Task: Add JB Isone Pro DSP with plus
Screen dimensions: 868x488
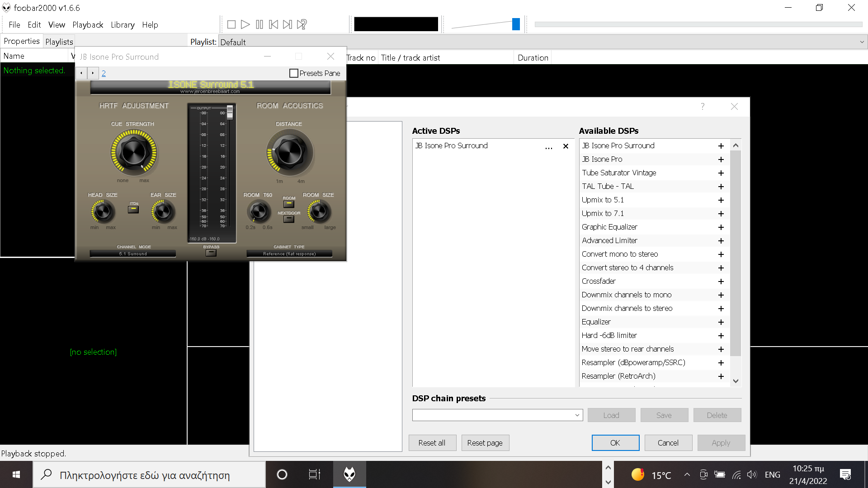Action: [x=721, y=160]
